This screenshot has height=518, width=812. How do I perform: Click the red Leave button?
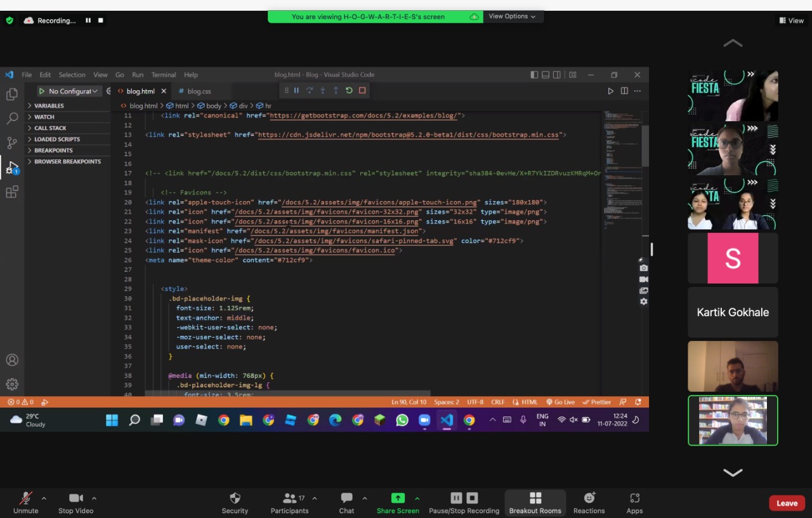787,503
